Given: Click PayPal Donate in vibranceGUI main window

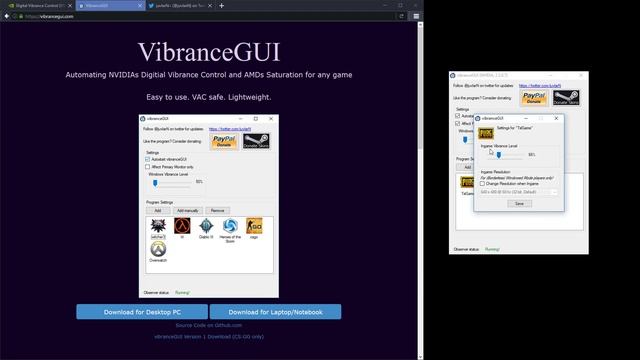Looking at the screenshot, I should click(534, 98).
